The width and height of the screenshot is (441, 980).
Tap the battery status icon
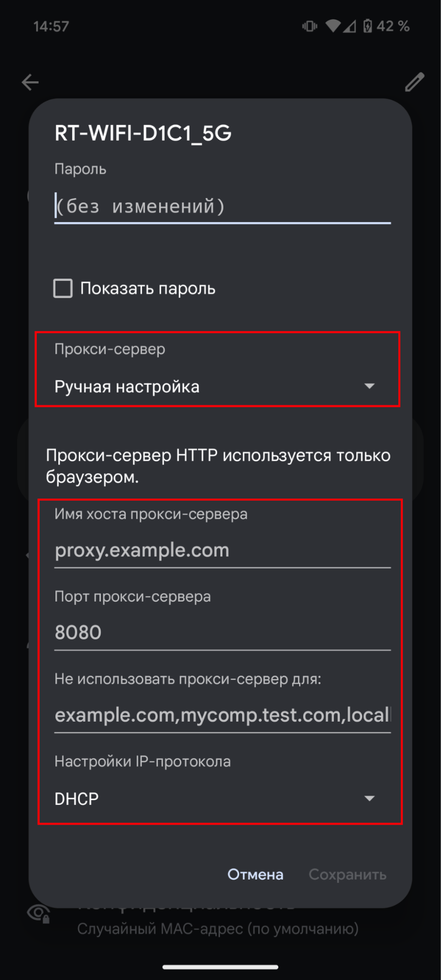pos(367,26)
